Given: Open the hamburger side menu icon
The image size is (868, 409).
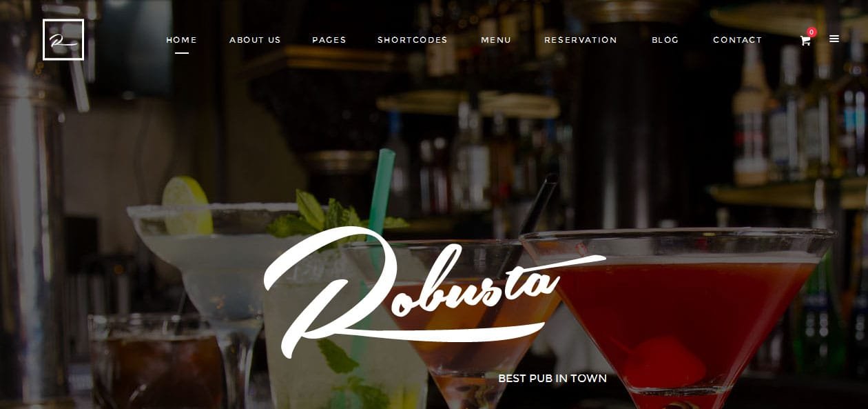Looking at the screenshot, I should pos(834,39).
